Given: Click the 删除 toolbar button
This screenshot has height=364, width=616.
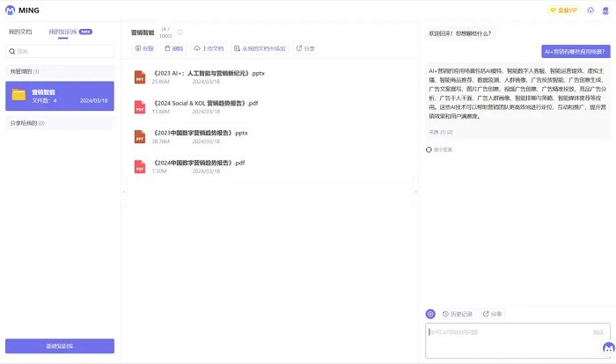Looking at the screenshot, I should (174, 48).
